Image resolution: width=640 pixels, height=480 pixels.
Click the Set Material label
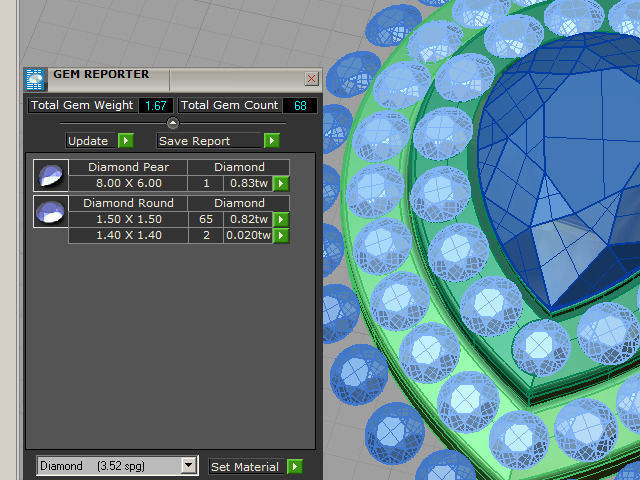pos(245,467)
